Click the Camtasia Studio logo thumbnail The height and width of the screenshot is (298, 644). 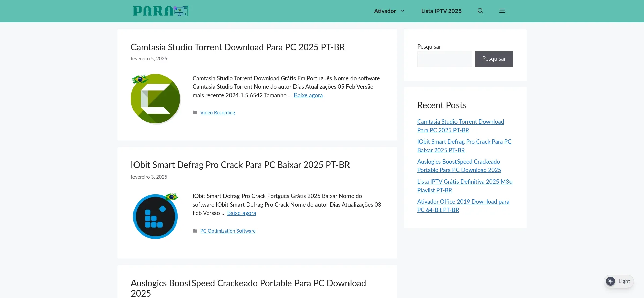pyautogui.click(x=156, y=99)
